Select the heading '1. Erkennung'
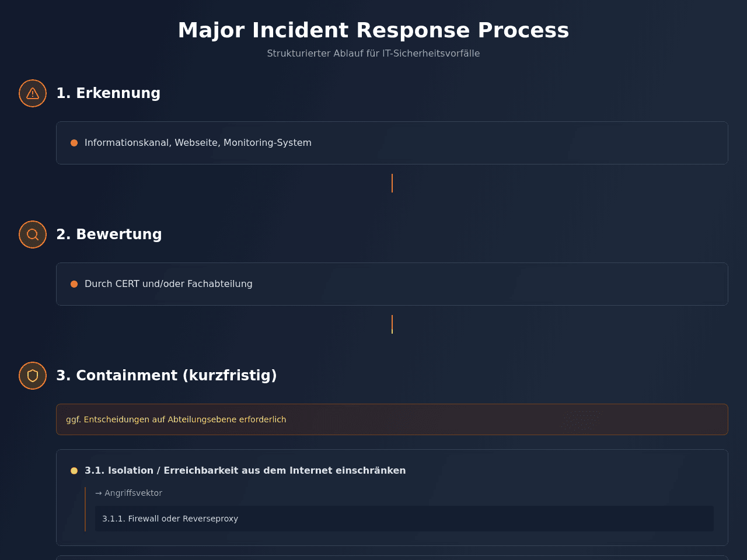 pos(108,93)
